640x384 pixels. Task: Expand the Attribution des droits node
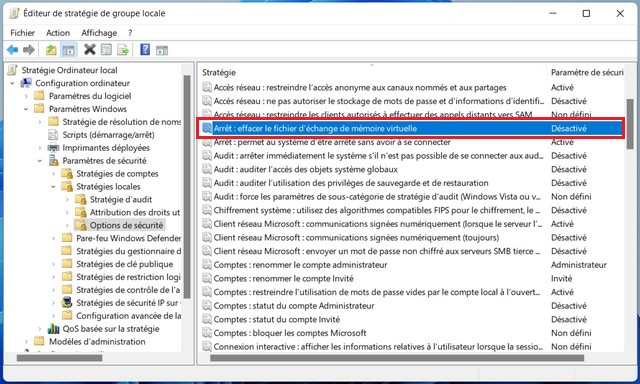point(67,213)
